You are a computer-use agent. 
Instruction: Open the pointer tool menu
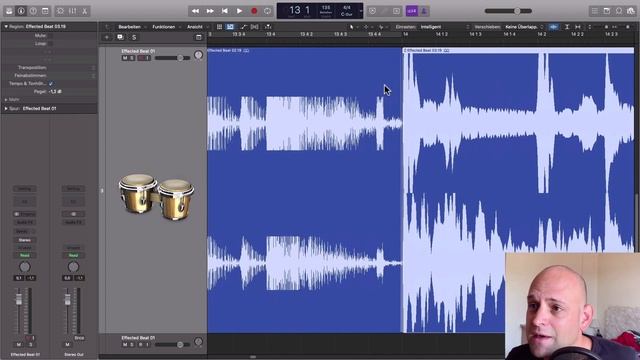pyautogui.click(x=353, y=27)
